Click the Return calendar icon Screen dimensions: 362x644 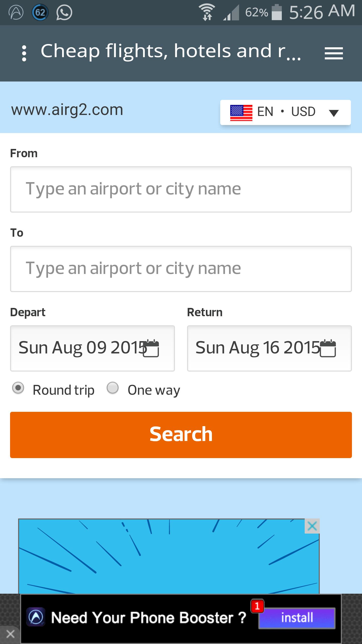pos(328,348)
